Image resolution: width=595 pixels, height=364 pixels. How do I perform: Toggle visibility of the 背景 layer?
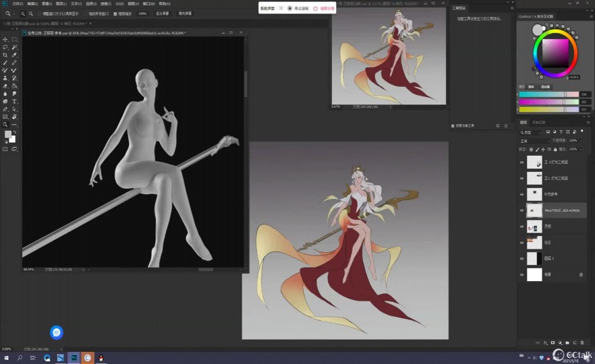pos(521,274)
